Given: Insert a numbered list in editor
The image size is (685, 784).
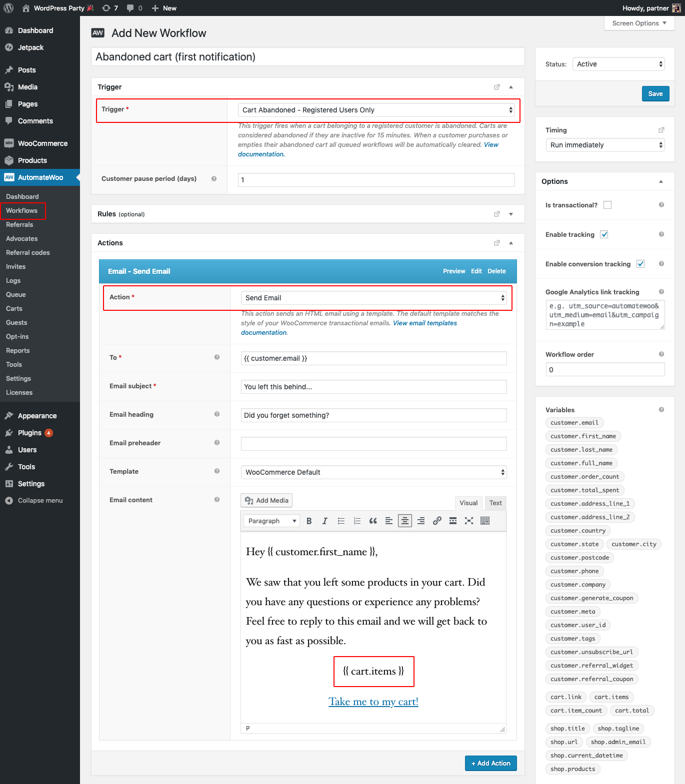Looking at the screenshot, I should (357, 521).
